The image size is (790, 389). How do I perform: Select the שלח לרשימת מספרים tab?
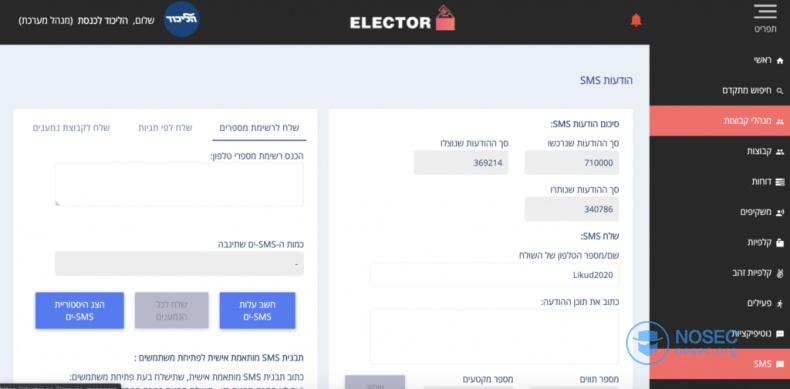pyautogui.click(x=259, y=128)
